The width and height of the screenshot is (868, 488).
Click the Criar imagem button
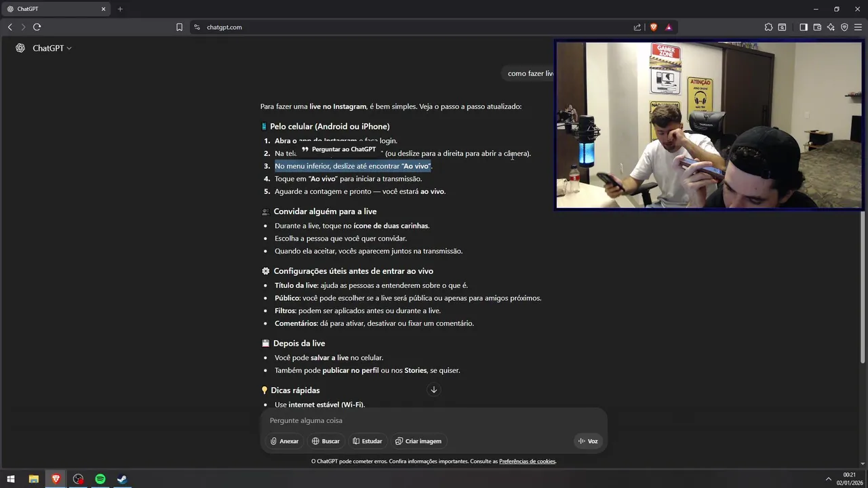coord(418,441)
